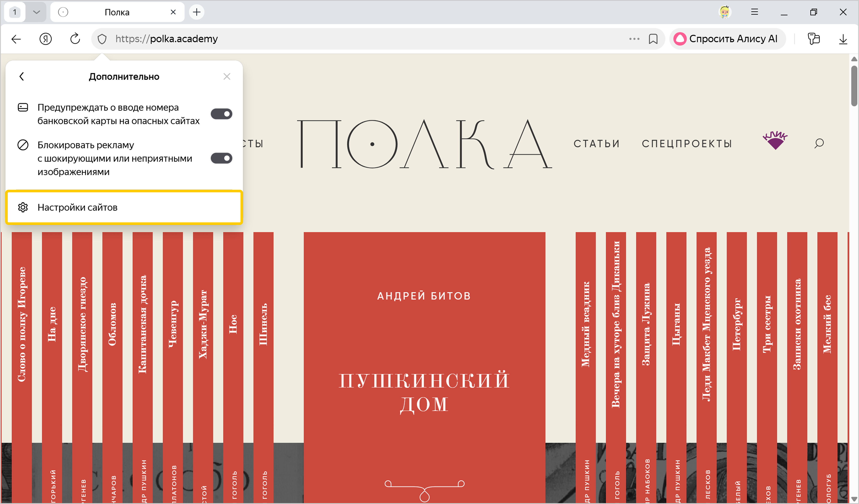This screenshot has height=504, width=859.
Task: Open the СТАТЬИ section link
Action: (x=597, y=143)
